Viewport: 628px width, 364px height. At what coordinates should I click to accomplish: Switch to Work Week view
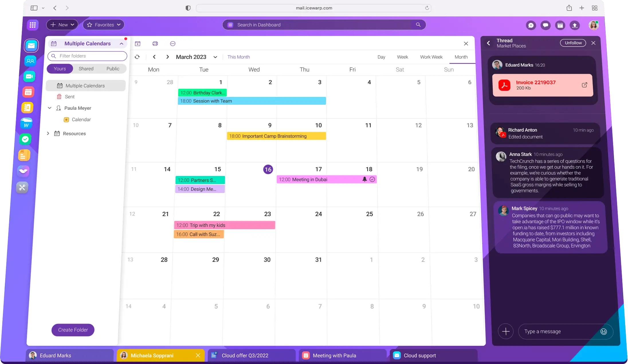point(431,57)
